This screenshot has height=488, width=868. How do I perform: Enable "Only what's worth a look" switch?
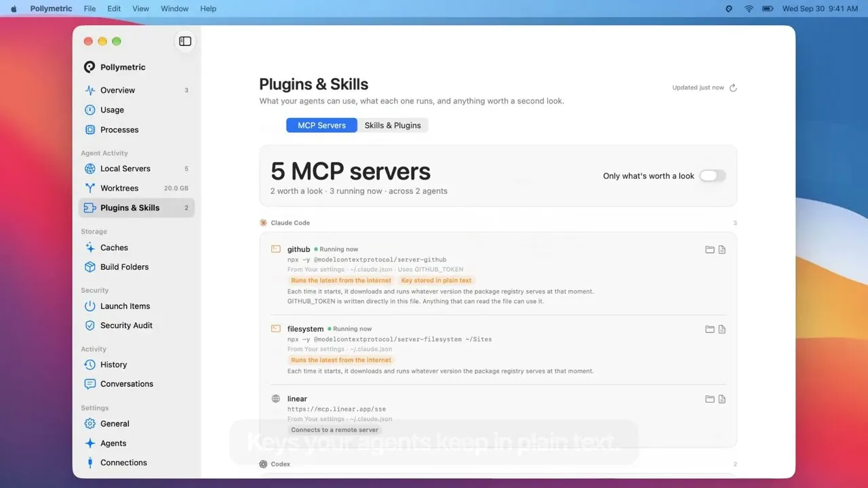coord(713,176)
